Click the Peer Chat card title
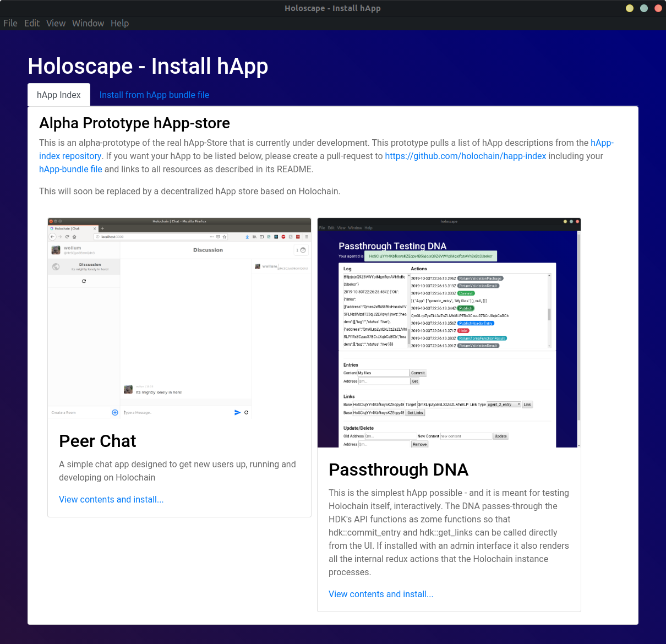This screenshot has width=666, height=644. pyautogui.click(x=97, y=441)
